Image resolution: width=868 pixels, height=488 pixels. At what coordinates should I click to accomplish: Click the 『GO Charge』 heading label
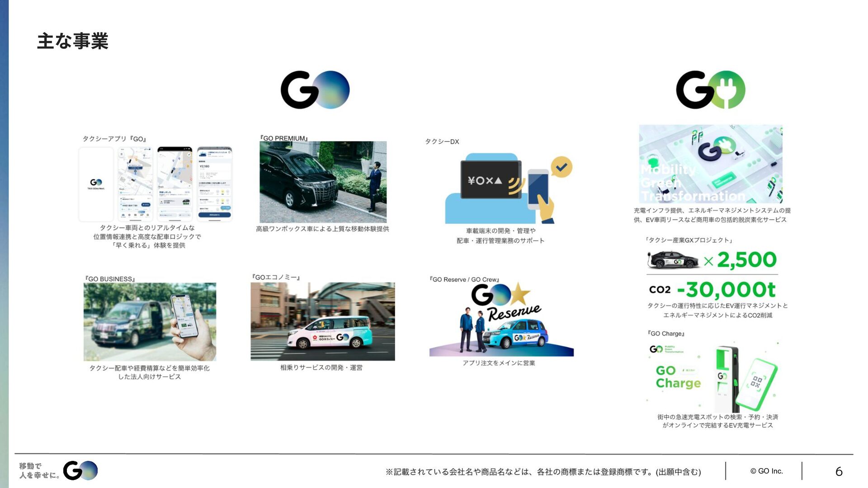pos(666,333)
